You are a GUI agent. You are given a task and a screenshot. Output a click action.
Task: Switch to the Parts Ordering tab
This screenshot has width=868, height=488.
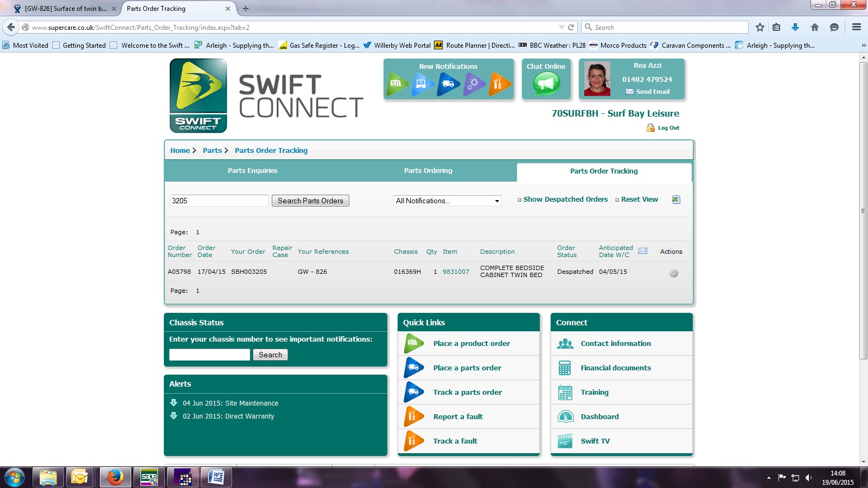point(428,171)
